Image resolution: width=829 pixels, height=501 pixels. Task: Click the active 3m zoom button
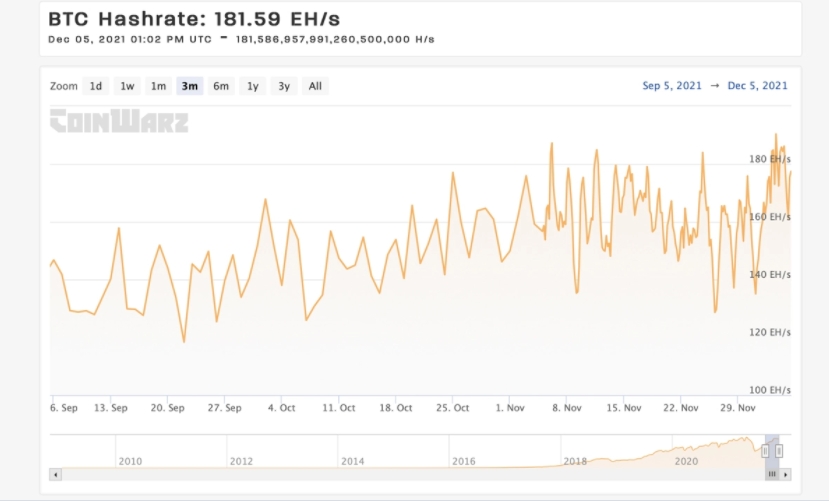[190, 86]
